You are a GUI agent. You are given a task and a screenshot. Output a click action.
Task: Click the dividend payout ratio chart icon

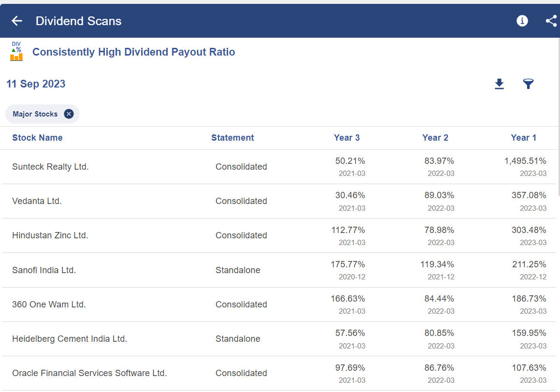point(16,51)
